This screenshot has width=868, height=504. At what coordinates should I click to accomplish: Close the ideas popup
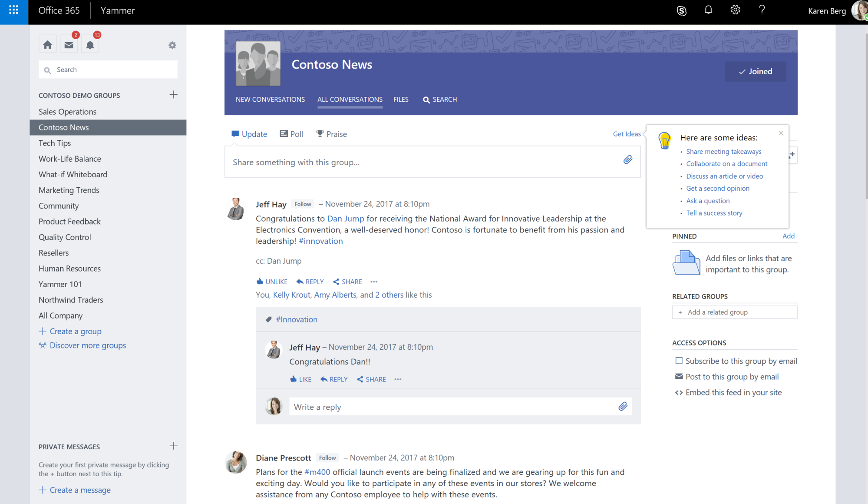click(781, 133)
